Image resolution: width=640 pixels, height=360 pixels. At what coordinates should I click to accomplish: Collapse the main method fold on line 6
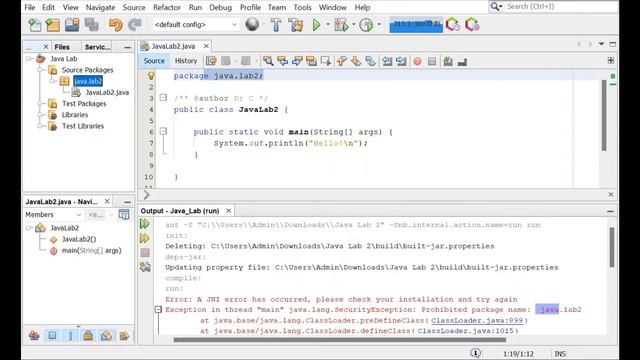pyautogui.click(x=163, y=131)
